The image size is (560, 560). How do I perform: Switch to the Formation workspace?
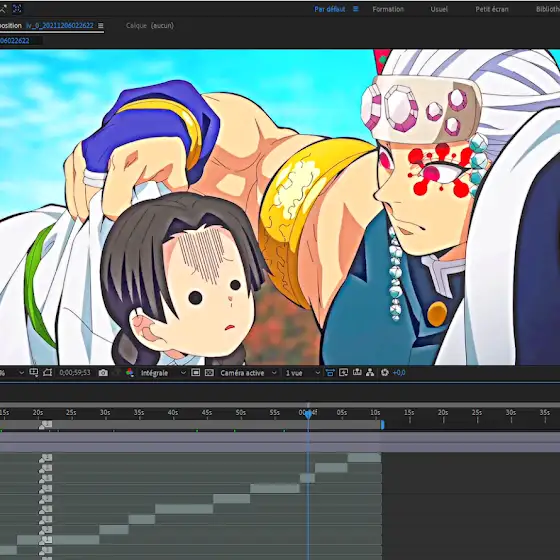point(388,9)
